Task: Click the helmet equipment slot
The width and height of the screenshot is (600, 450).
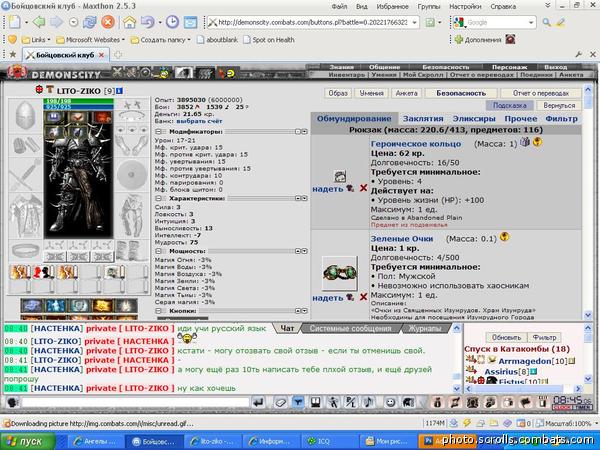Action: click(x=25, y=115)
